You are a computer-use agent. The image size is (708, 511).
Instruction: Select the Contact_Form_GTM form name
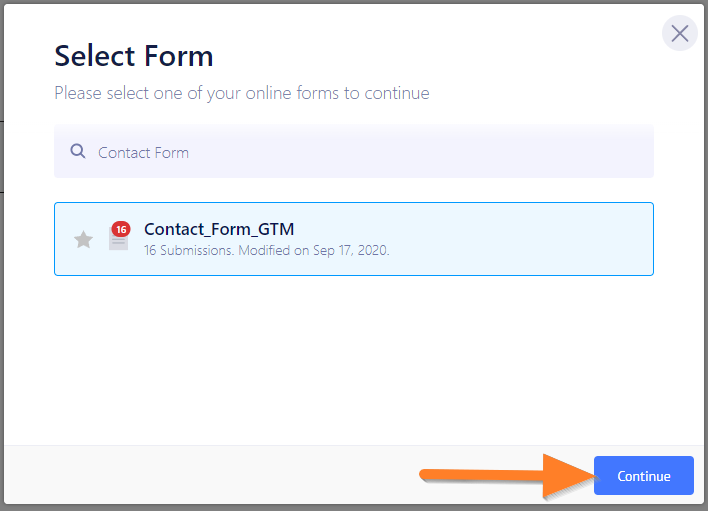click(219, 230)
